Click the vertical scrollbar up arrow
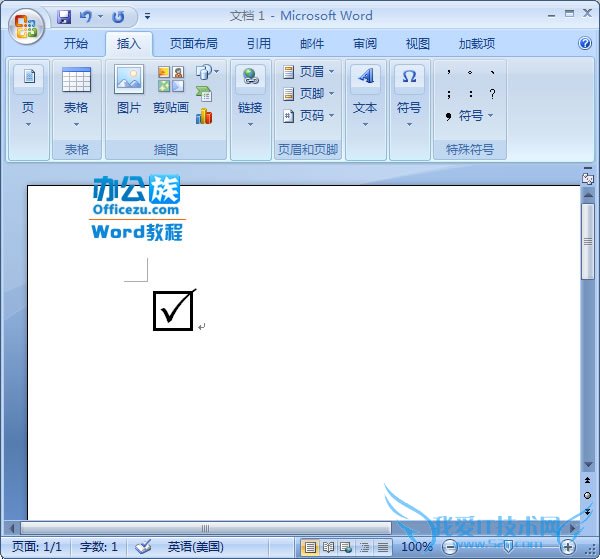 tap(588, 196)
